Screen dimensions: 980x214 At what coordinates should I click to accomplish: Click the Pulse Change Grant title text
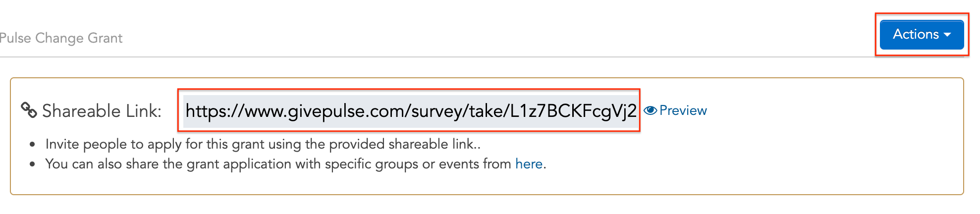pyautogui.click(x=61, y=38)
